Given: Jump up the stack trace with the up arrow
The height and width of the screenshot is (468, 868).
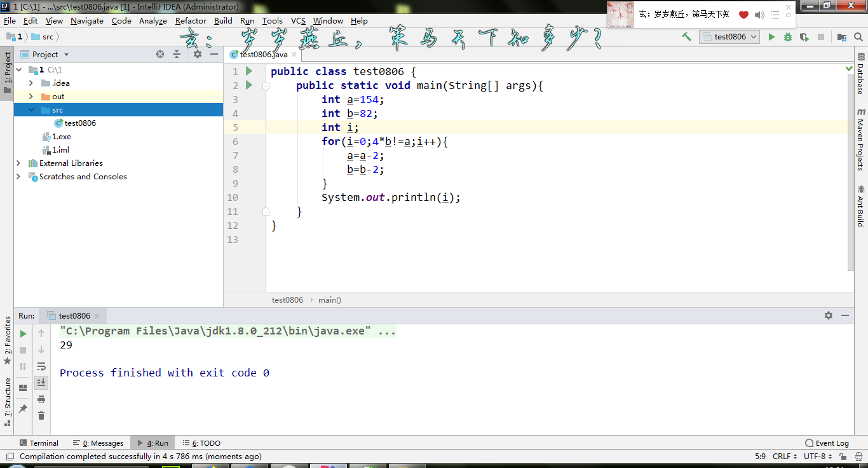Looking at the screenshot, I should tap(41, 333).
